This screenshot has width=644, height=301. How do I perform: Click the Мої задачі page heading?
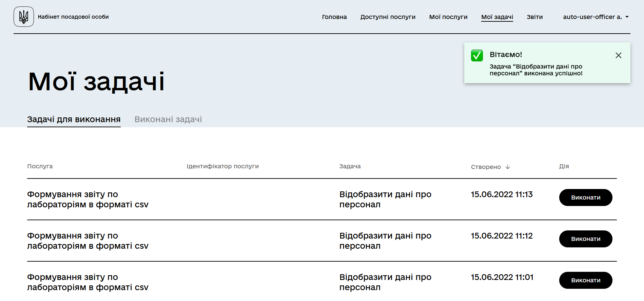tap(96, 81)
